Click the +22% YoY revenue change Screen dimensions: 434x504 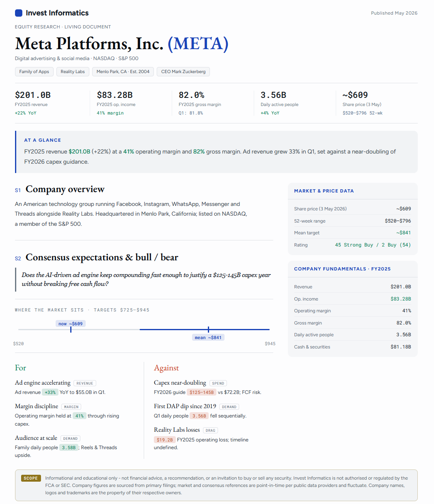click(26, 113)
